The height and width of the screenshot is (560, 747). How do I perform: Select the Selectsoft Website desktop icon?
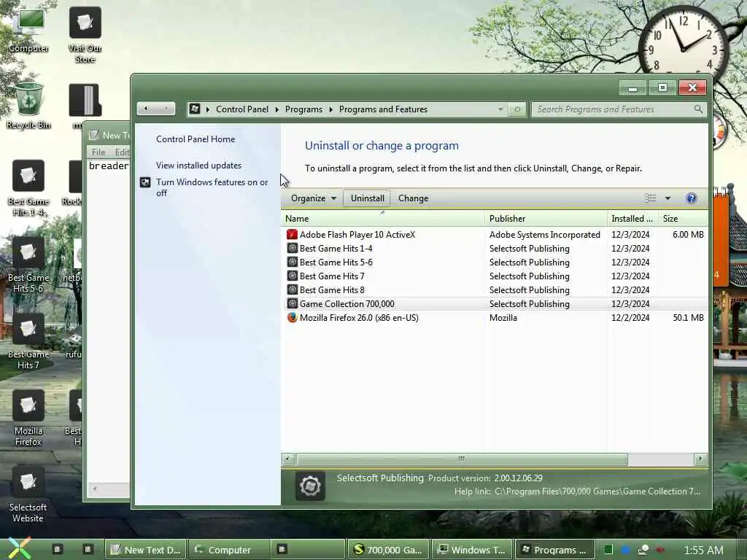[28, 495]
